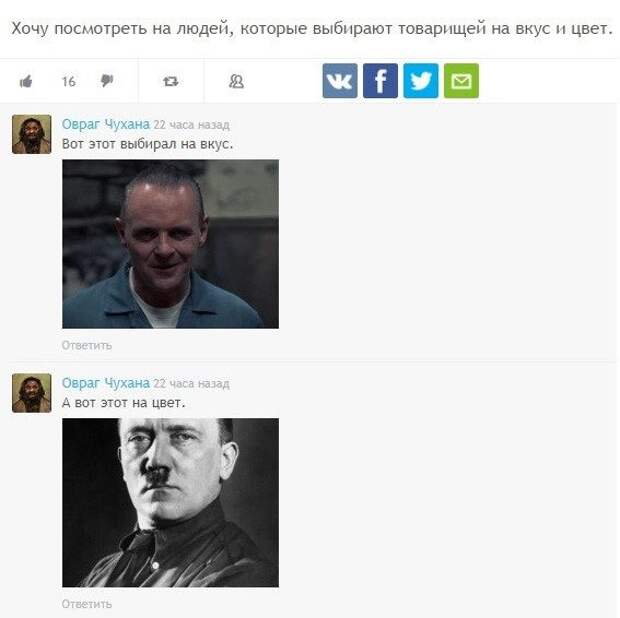Share the post via VK icon
This screenshot has height=618, width=620.
click(x=340, y=81)
